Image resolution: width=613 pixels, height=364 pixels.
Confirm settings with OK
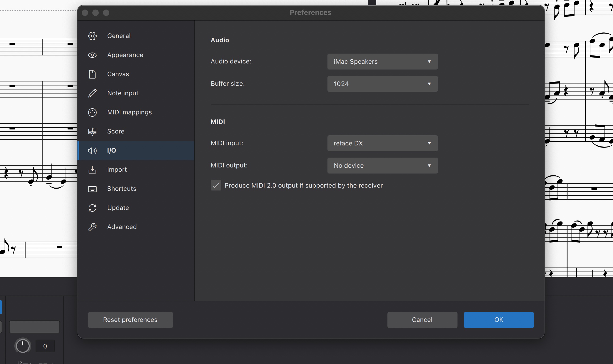pos(498,319)
